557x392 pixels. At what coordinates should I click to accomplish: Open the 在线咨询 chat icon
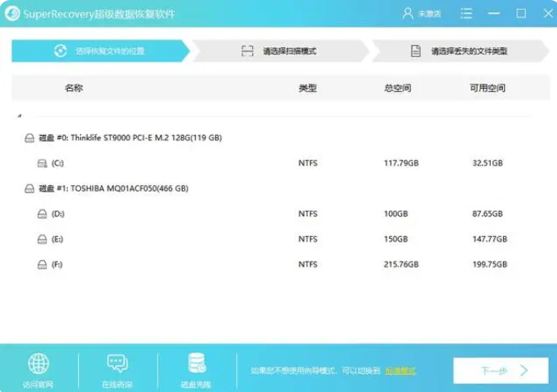tap(117, 363)
